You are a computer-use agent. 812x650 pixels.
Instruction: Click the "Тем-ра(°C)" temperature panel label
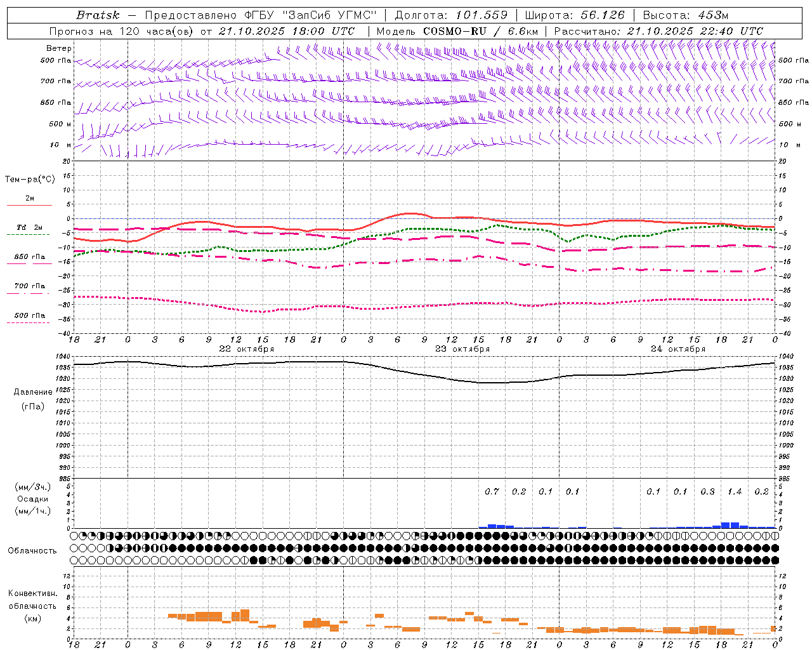(x=30, y=180)
